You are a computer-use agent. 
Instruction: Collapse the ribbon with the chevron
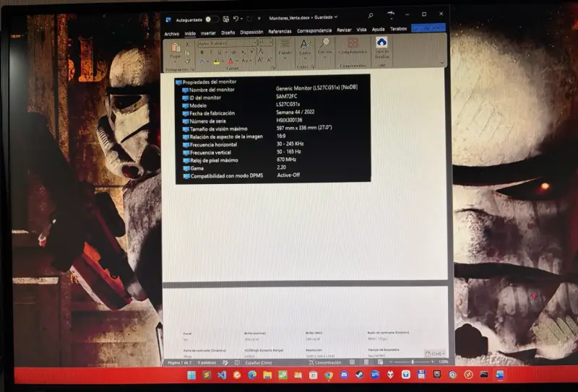point(442,63)
